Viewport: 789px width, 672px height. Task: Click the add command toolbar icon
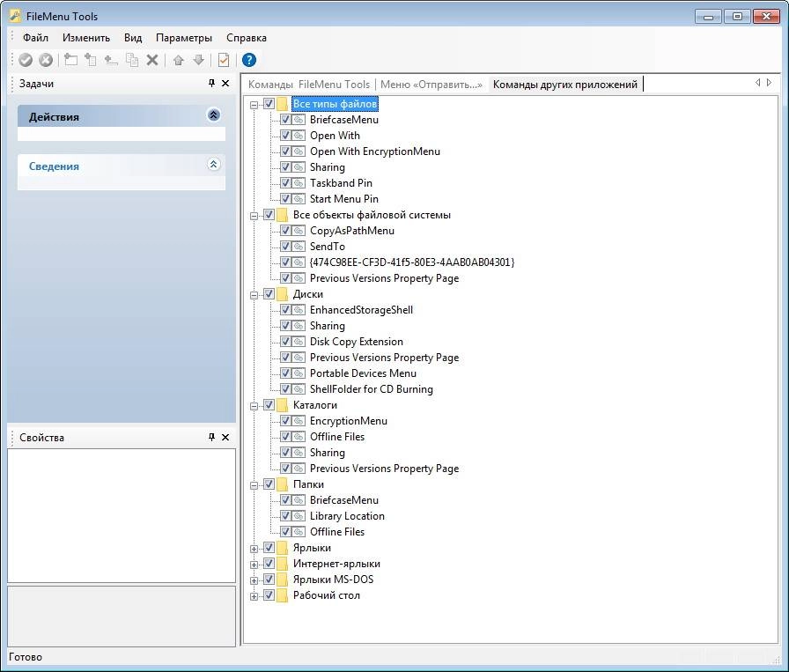[x=70, y=60]
